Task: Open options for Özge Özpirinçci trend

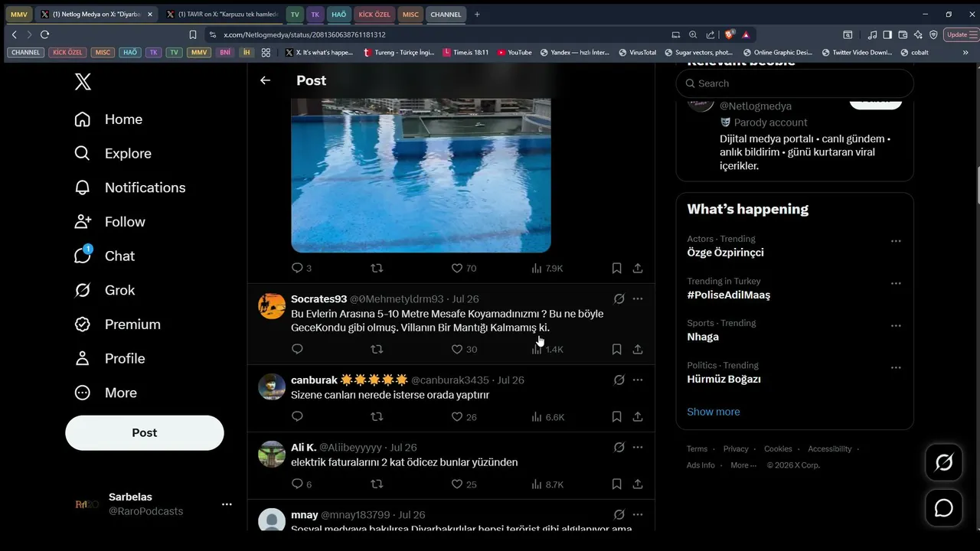Action: tap(896, 241)
